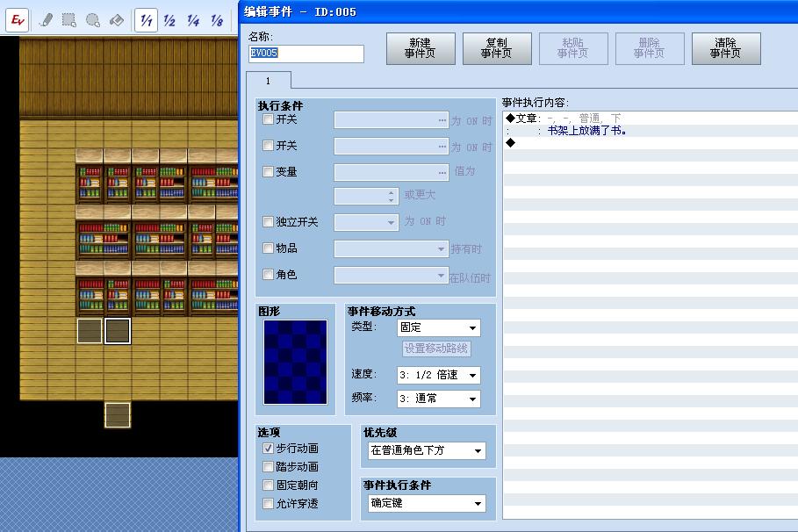798x532 pixels.
Task: Click the 设置移动路线 button
Action: point(436,349)
